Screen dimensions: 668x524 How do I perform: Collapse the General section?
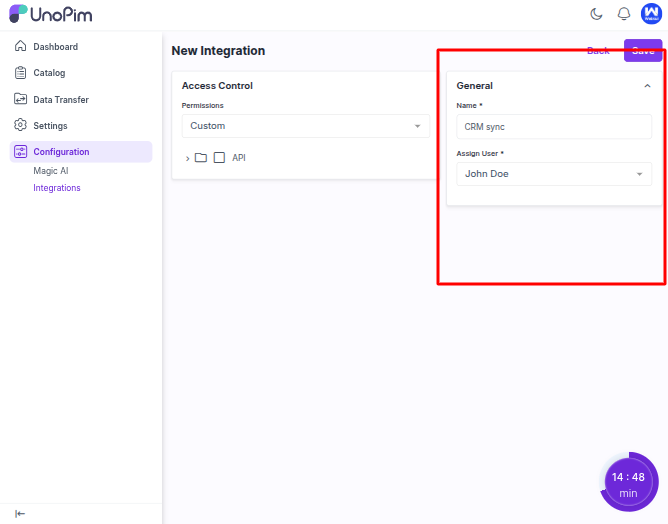pos(647,86)
